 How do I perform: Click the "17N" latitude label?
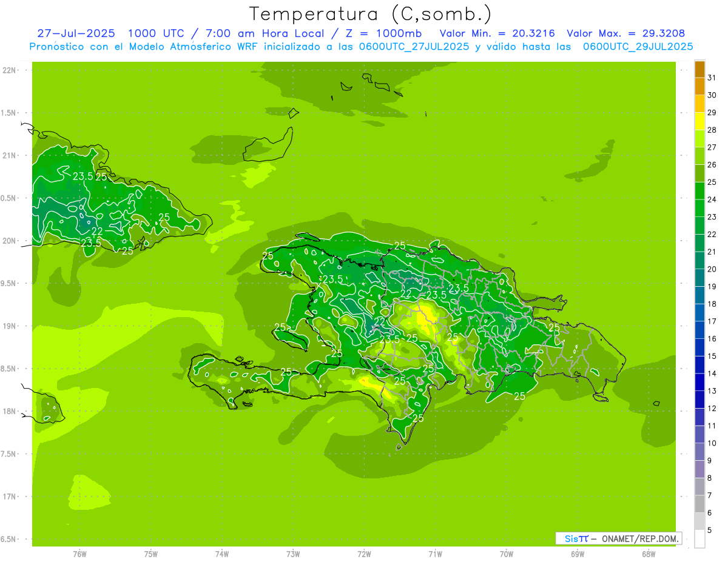pos(10,497)
